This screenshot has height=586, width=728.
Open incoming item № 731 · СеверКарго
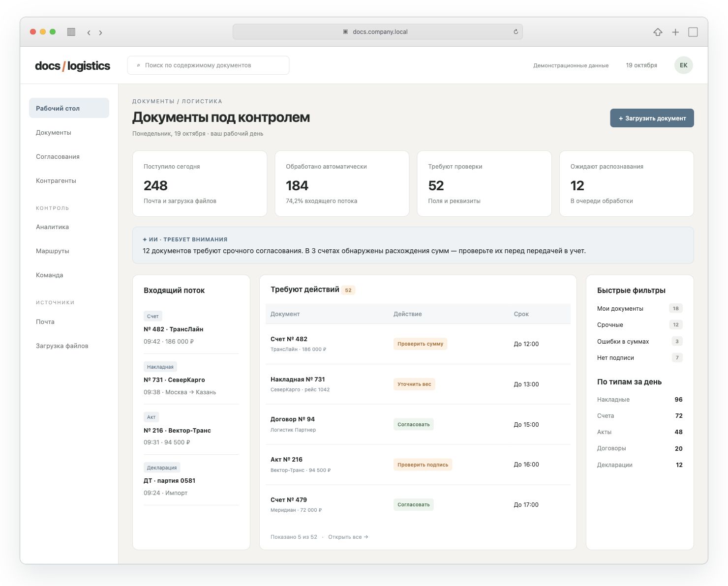coord(191,380)
